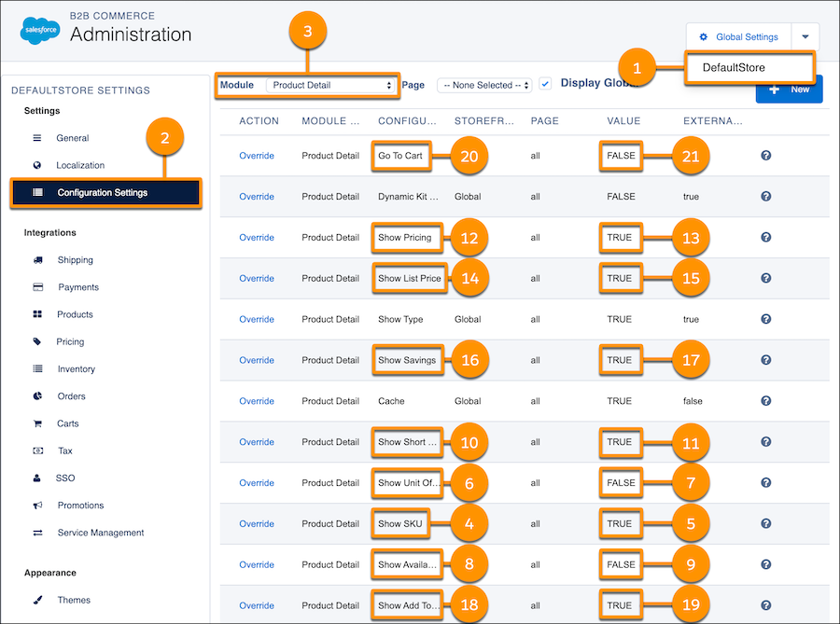Click the General list icon
840x624 pixels.
[x=37, y=138]
